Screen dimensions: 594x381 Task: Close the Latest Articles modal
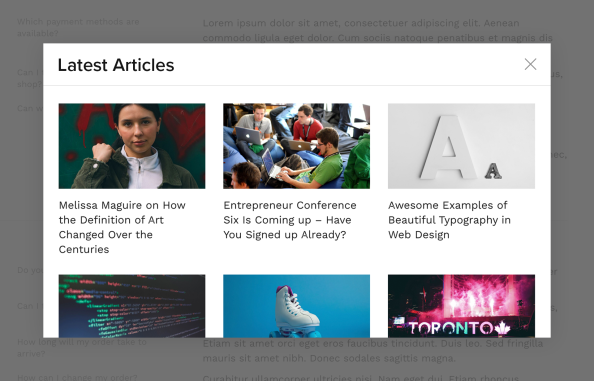pos(530,64)
